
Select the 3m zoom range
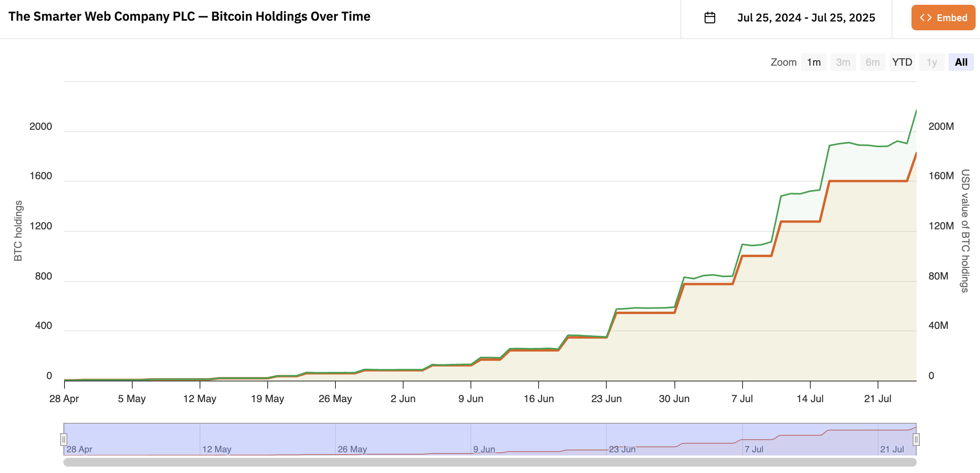pos(843,63)
